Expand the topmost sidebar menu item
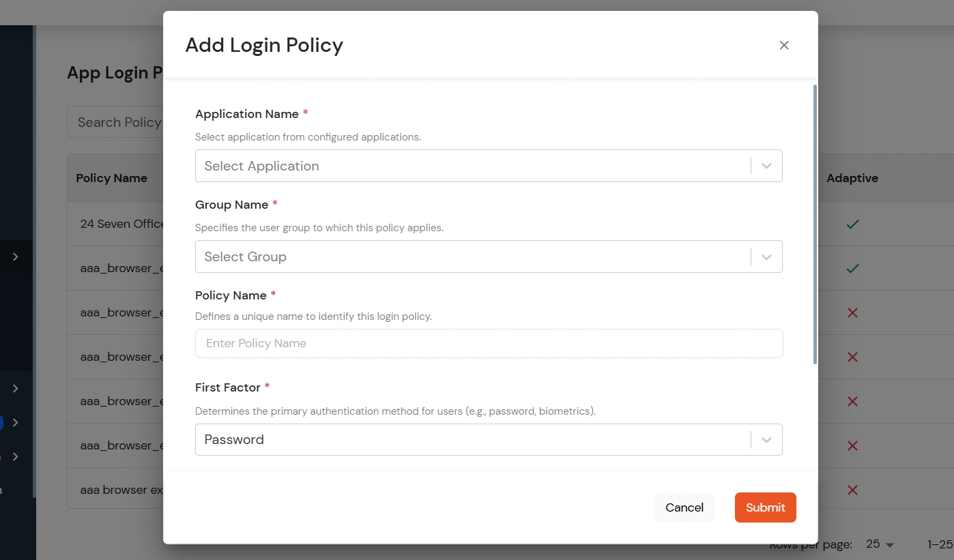The image size is (954, 560). [16, 257]
